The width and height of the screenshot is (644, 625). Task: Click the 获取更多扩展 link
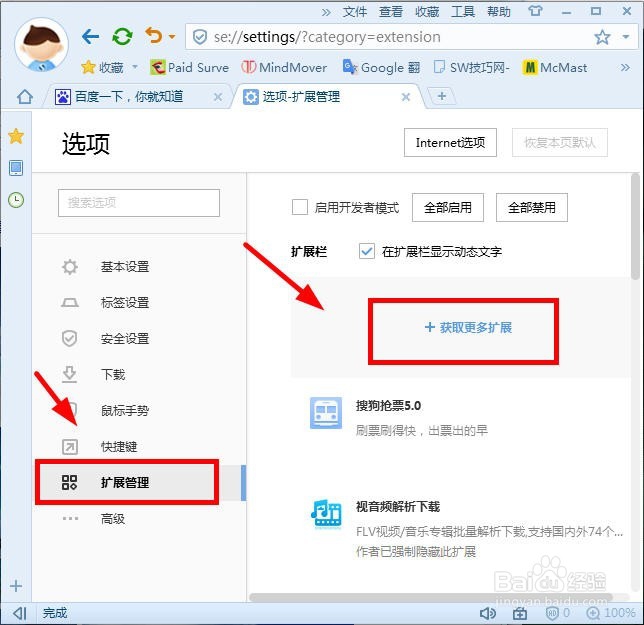tap(468, 327)
